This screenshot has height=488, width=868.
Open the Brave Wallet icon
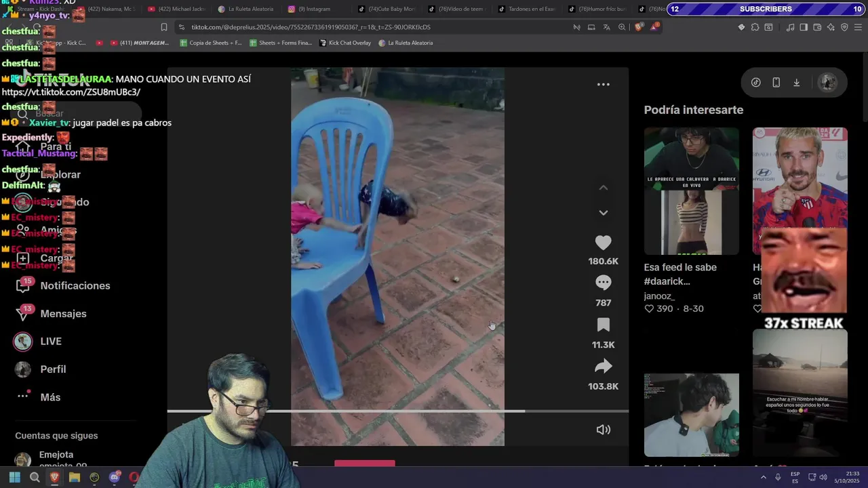pos(817,27)
